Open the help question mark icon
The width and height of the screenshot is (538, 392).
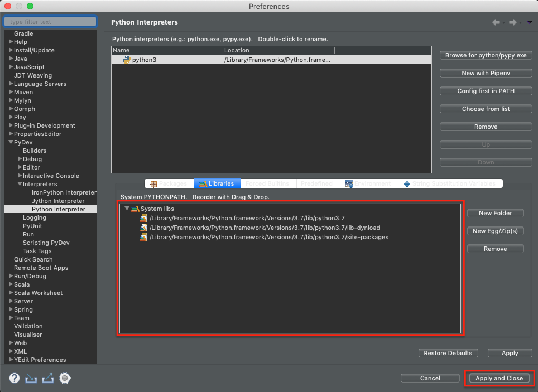tap(15, 378)
